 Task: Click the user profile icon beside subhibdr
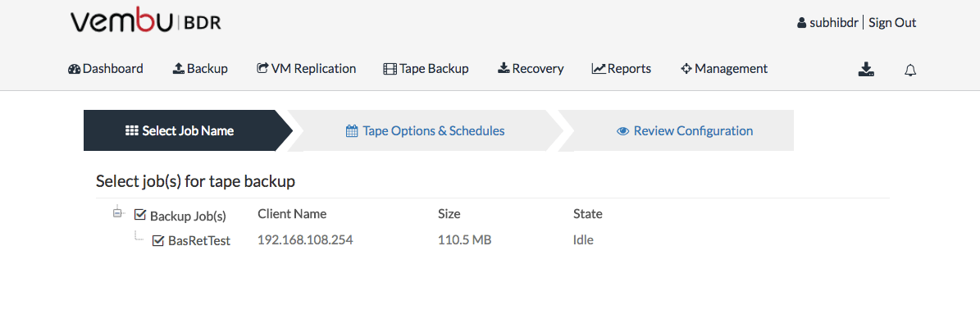tap(802, 23)
